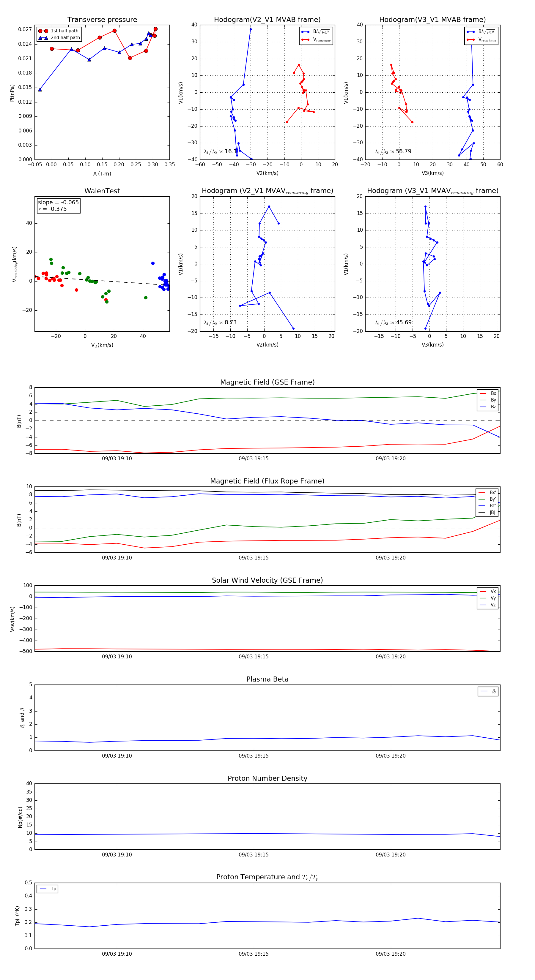Image resolution: width=535 pixels, height=980 pixels.
Task: Click the 'VA(km/s)' axis label in WalenTest
Action: 102,345
